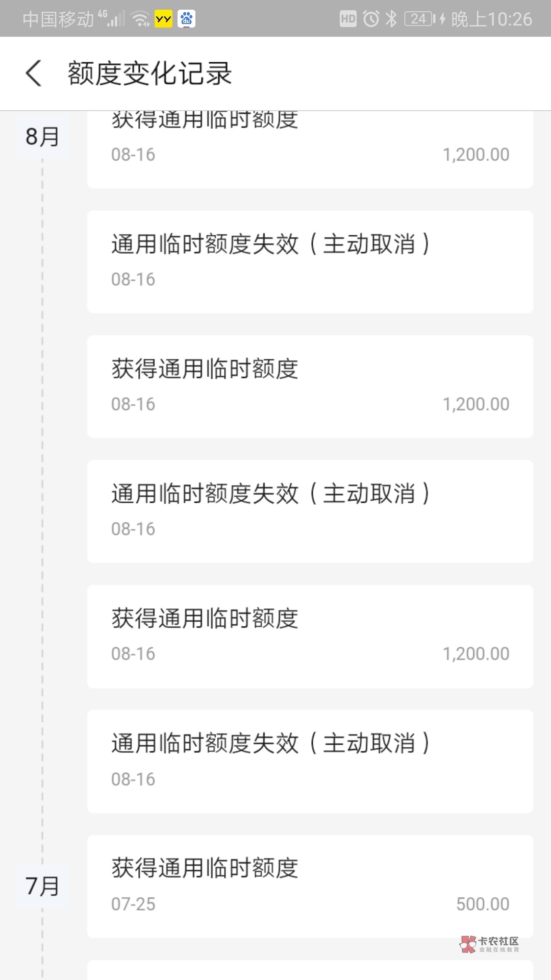Open the partially hidden top 获得通用临时额度 record
Viewport: 551px width, 980px height.
pos(310,148)
